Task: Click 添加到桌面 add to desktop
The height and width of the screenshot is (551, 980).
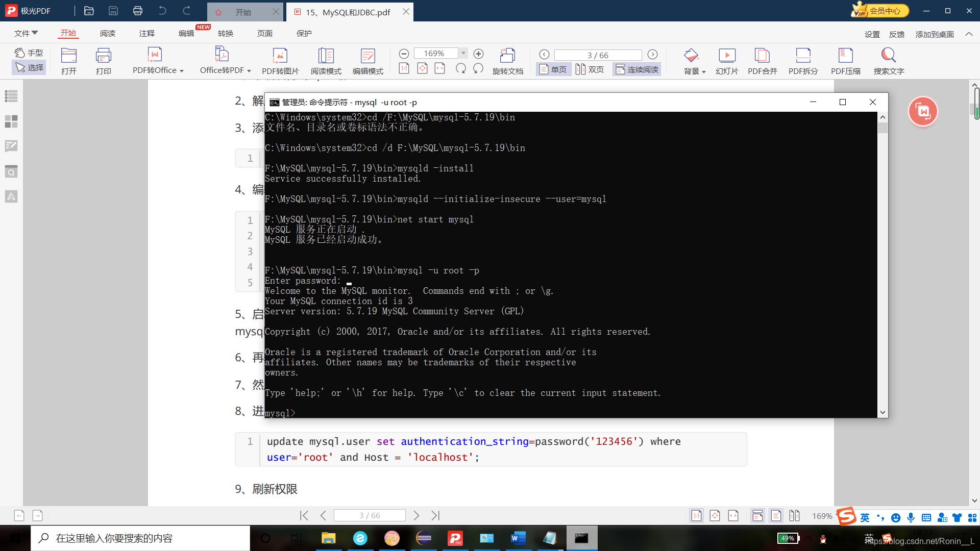Action: pyautogui.click(x=935, y=34)
